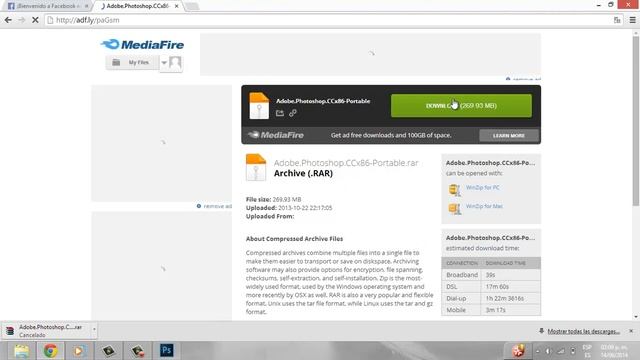Open the media player taskbar icon
This screenshot has width=640, height=360.
tap(79, 351)
